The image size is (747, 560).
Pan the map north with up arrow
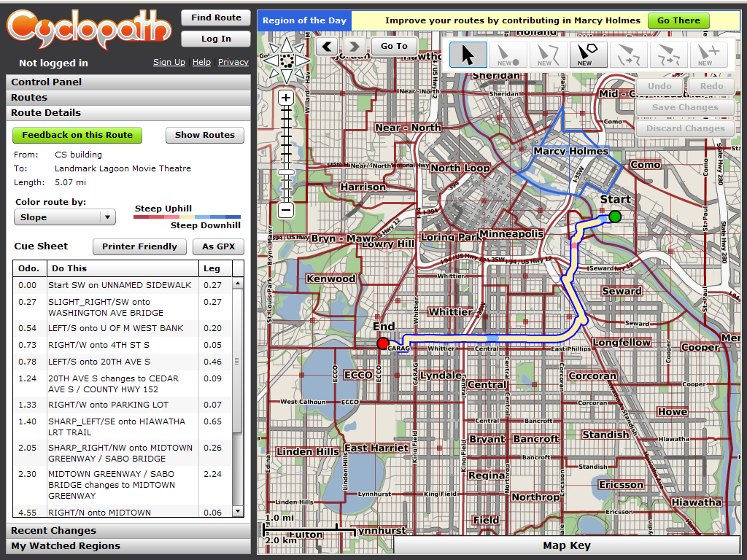tap(286, 44)
